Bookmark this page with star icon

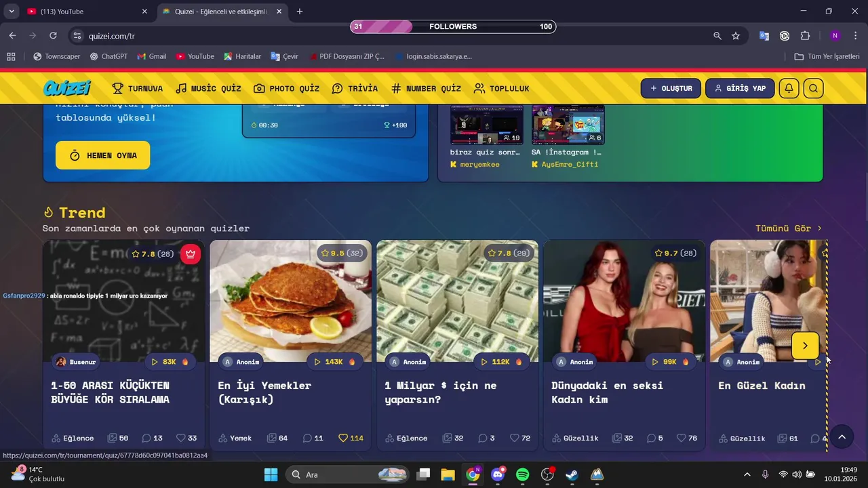(736, 36)
